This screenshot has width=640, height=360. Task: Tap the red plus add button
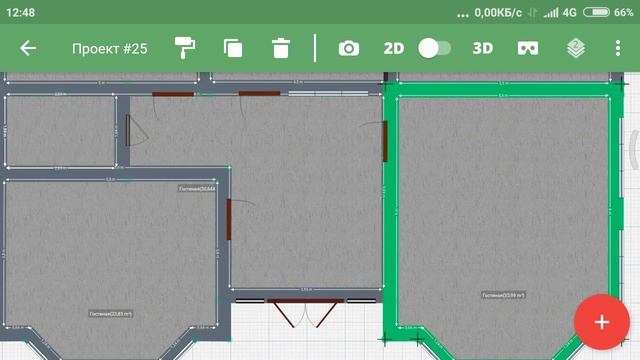click(602, 322)
